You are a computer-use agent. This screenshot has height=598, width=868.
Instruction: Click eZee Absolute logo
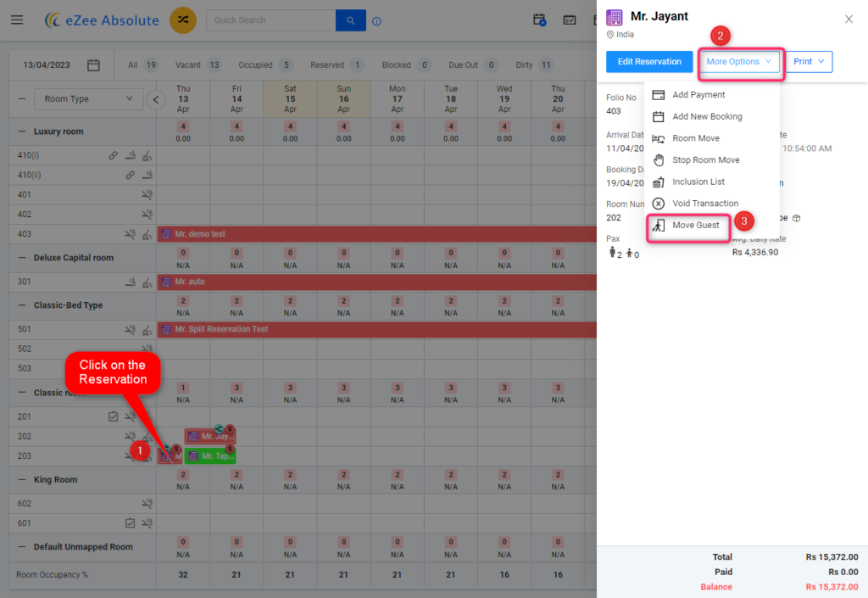(x=102, y=20)
